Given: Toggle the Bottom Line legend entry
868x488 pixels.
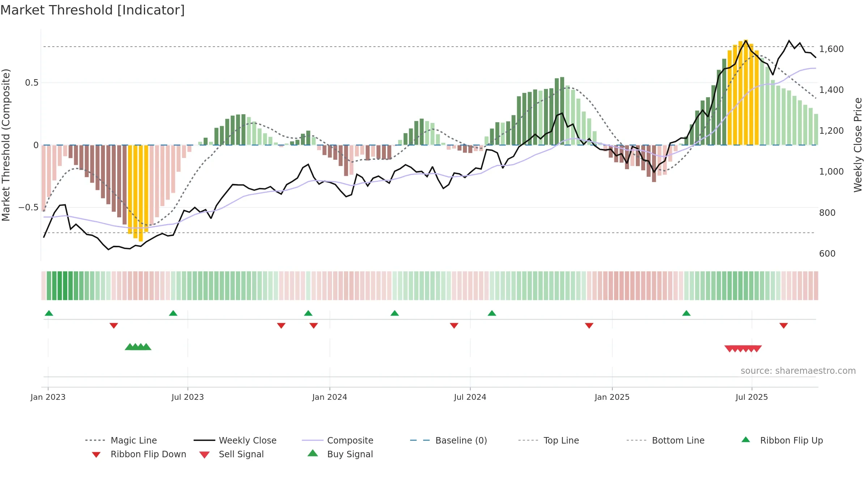Looking at the screenshot, I should pos(665,440).
